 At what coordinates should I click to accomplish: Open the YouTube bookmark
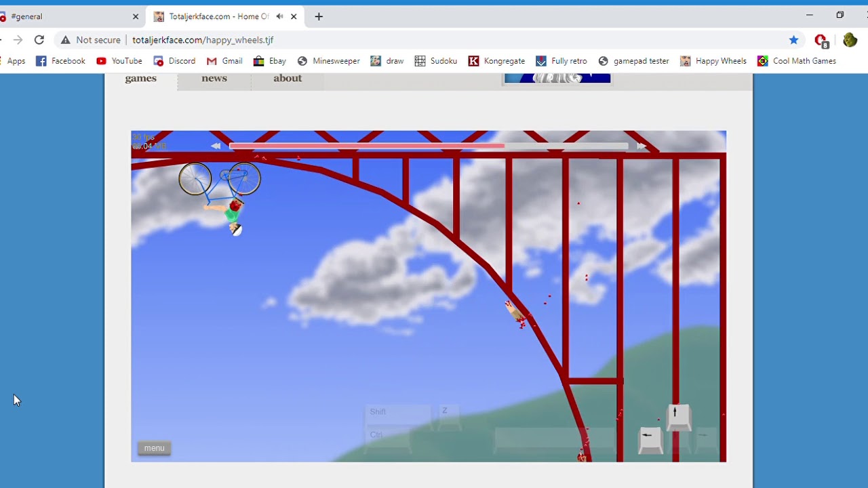click(119, 61)
